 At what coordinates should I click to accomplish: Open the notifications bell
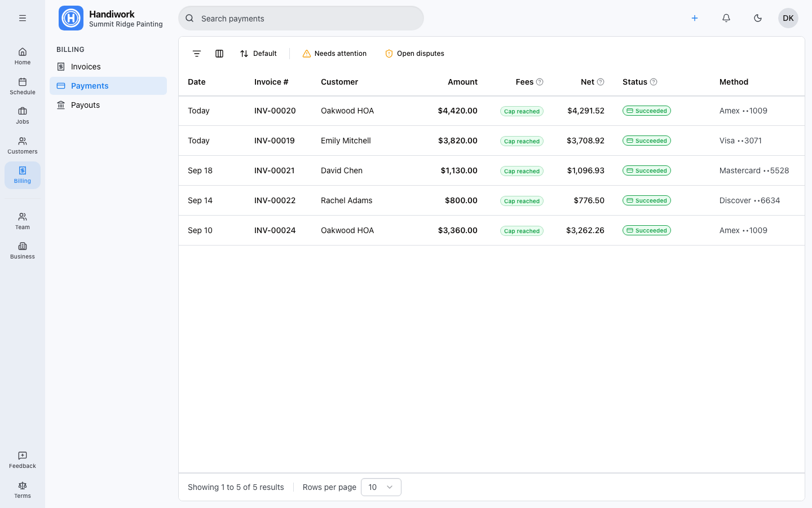pos(726,18)
